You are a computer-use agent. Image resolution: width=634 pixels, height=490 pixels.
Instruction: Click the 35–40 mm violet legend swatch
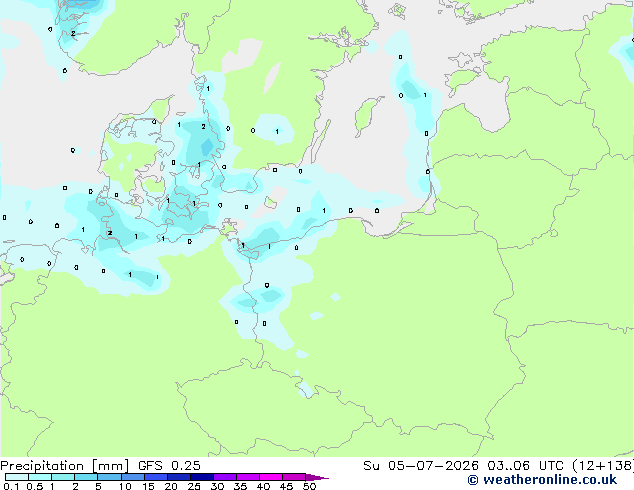pos(248,477)
